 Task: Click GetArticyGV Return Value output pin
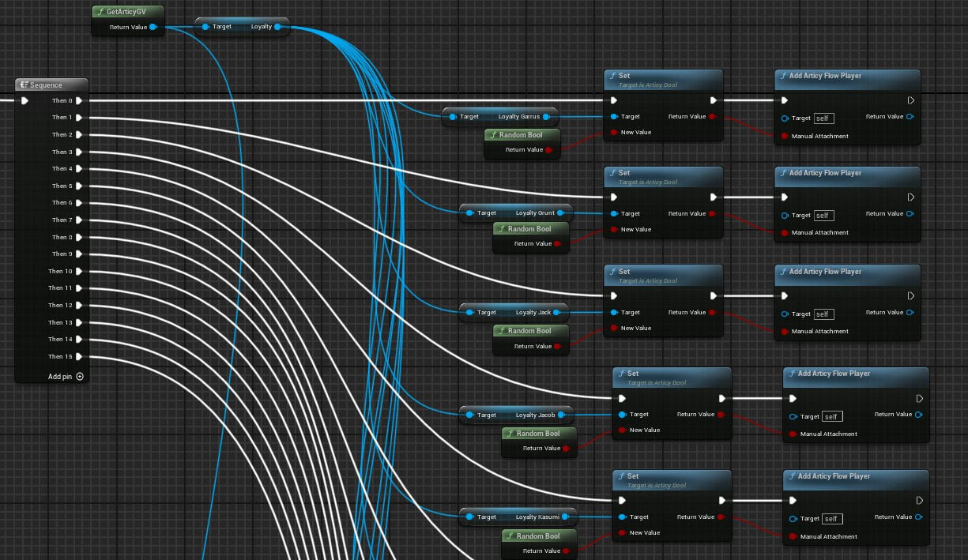coord(153,27)
